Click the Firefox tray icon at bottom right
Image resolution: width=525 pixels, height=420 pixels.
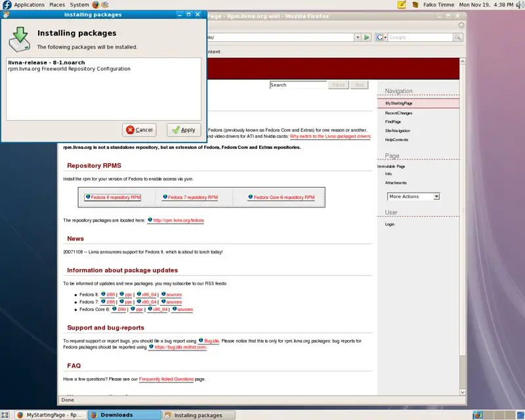point(478,415)
